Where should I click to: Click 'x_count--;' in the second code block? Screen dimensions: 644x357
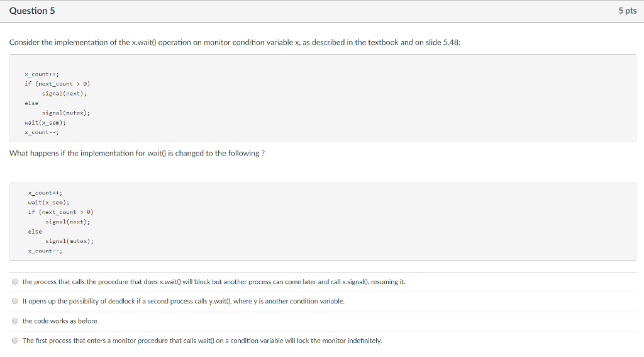pyautogui.click(x=45, y=251)
